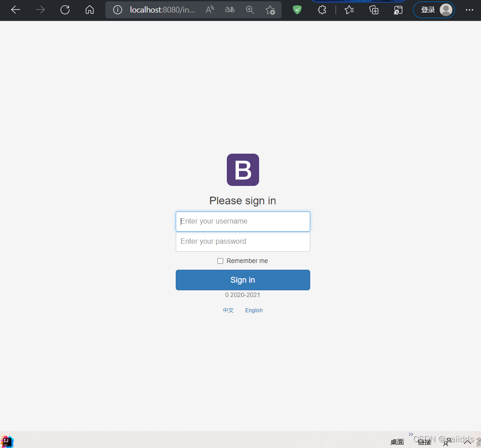Click the purple Bootstrap B logo
Screen dimensions: 481x448
click(x=243, y=170)
